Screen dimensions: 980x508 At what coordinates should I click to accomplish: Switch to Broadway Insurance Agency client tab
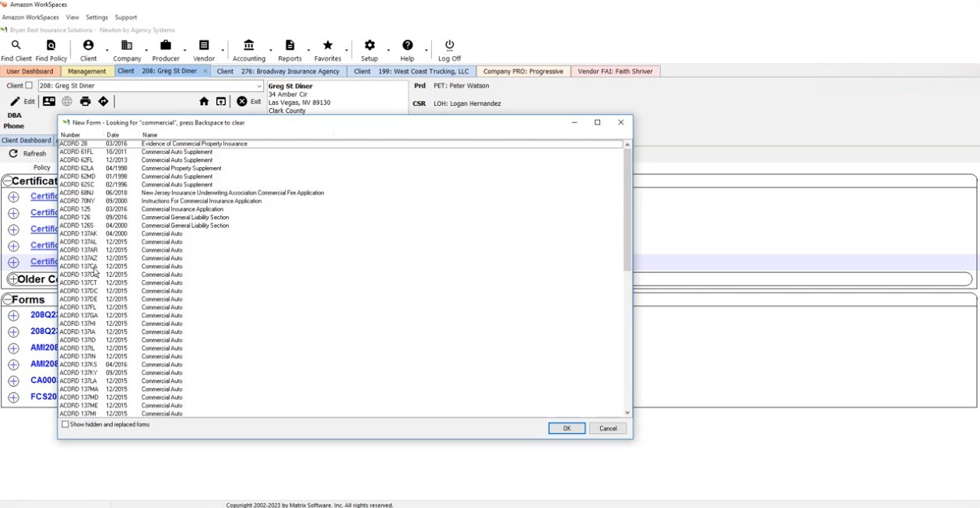[279, 72]
